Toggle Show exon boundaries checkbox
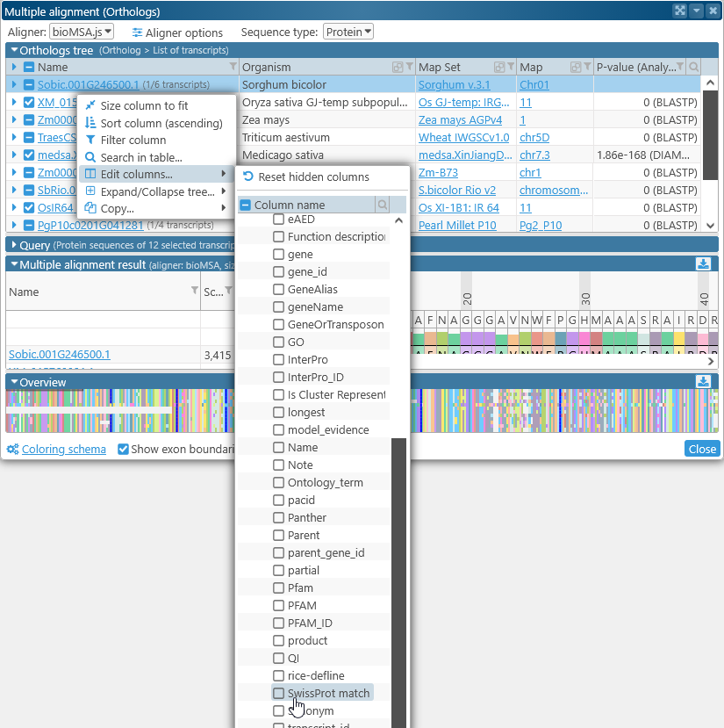The height and width of the screenshot is (728, 724). coord(124,449)
